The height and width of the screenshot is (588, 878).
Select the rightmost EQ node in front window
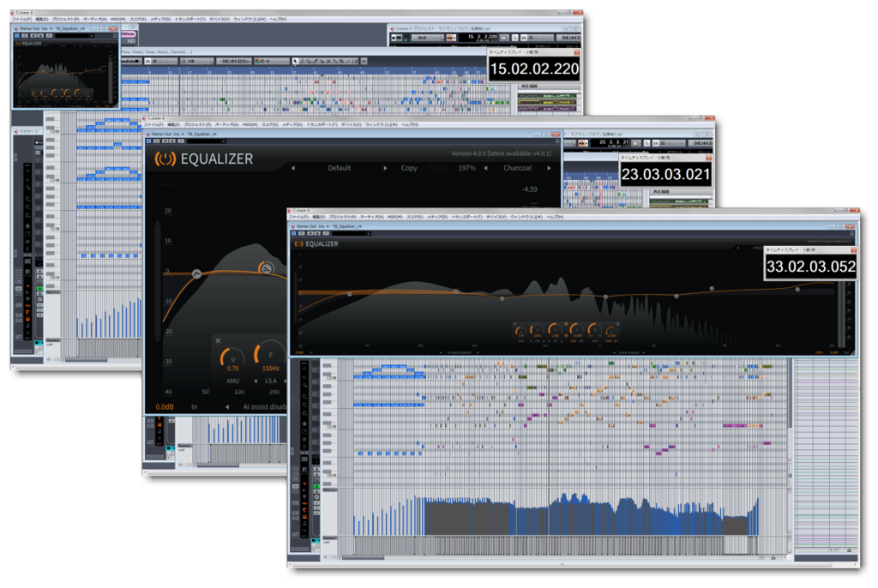tap(797, 290)
